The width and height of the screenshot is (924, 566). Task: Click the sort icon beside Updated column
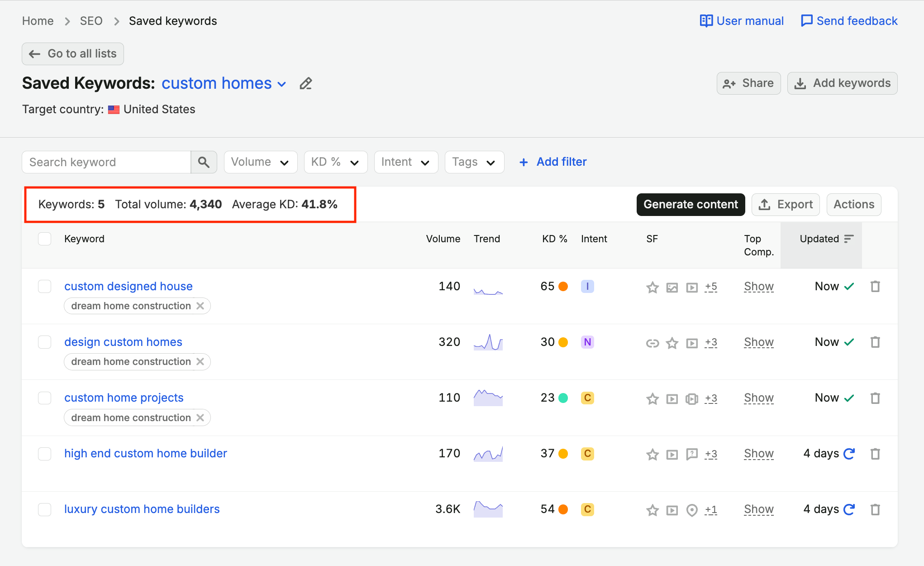click(849, 239)
